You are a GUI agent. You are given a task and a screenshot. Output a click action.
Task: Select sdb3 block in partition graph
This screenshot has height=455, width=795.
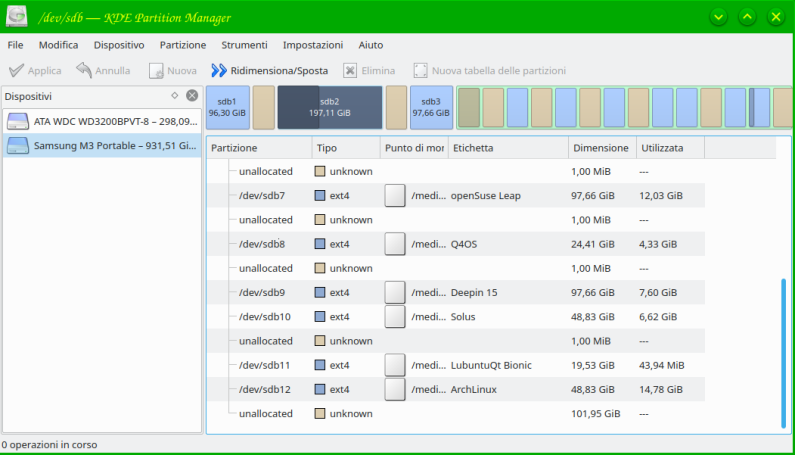pyautogui.click(x=431, y=107)
